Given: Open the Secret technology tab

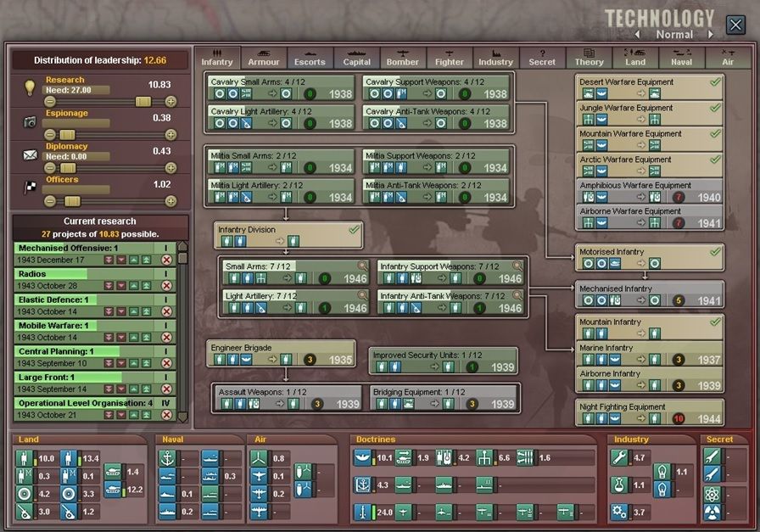Looking at the screenshot, I should click(x=542, y=58).
